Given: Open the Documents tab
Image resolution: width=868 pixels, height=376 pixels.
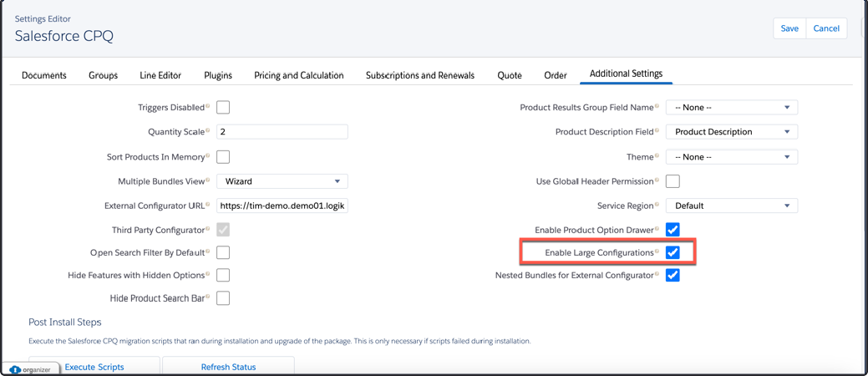Looking at the screenshot, I should pyautogui.click(x=44, y=75).
